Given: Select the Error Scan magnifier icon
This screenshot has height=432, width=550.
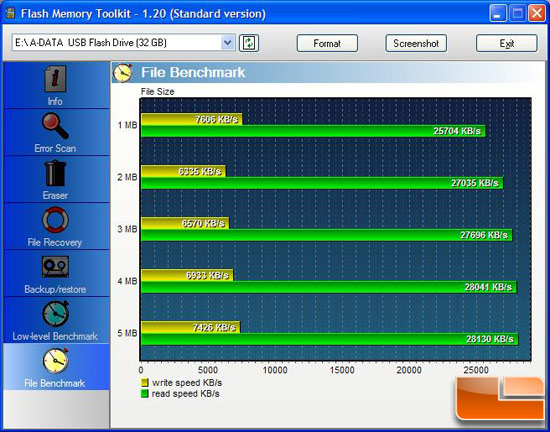Looking at the screenshot, I should click(x=55, y=126).
